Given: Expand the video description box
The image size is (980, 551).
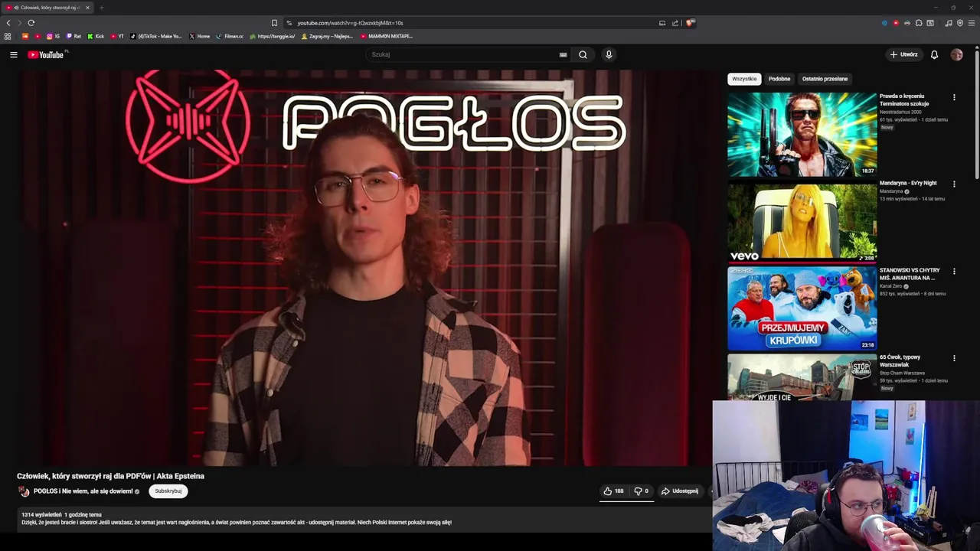Looking at the screenshot, I should coord(364,519).
